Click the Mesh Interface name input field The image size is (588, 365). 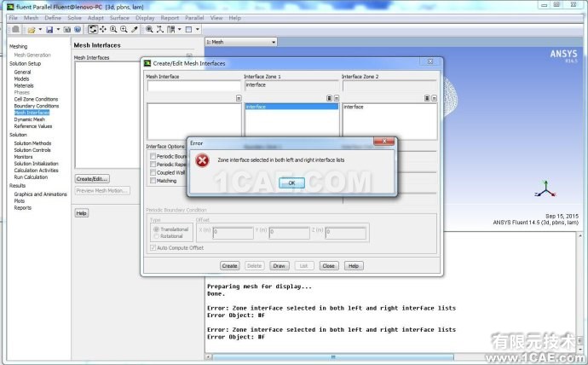click(x=193, y=86)
